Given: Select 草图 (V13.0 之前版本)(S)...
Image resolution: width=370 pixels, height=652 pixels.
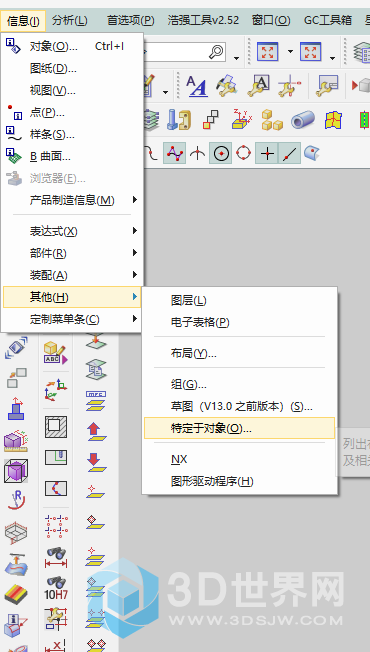Looking at the screenshot, I should (x=239, y=406).
